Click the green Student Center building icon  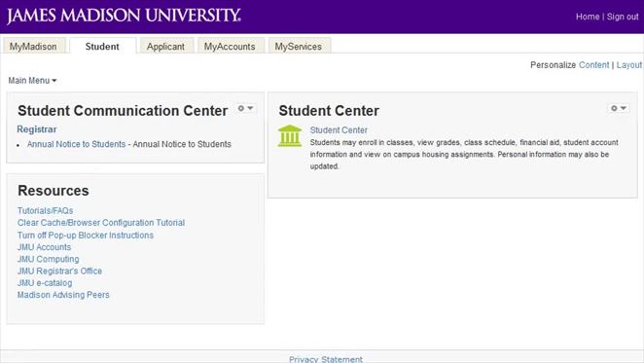pos(290,135)
